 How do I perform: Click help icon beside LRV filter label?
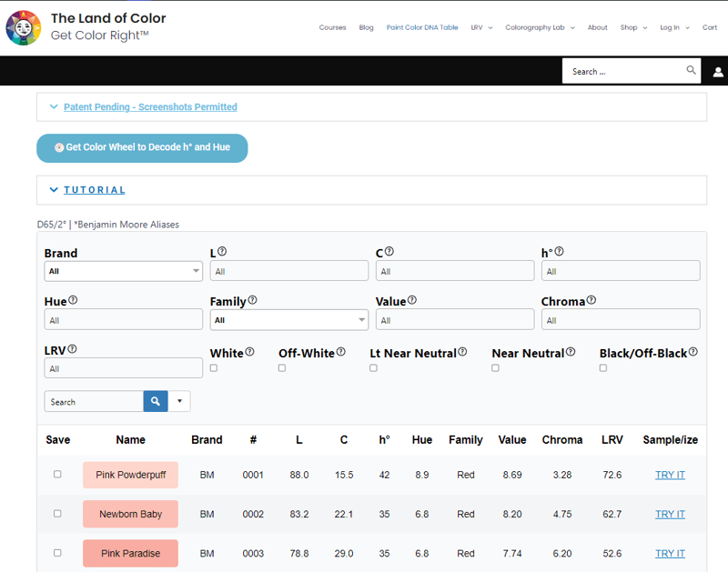click(x=72, y=348)
